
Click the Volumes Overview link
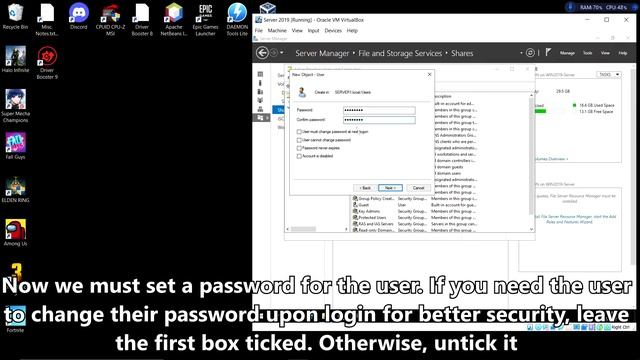[552, 159]
